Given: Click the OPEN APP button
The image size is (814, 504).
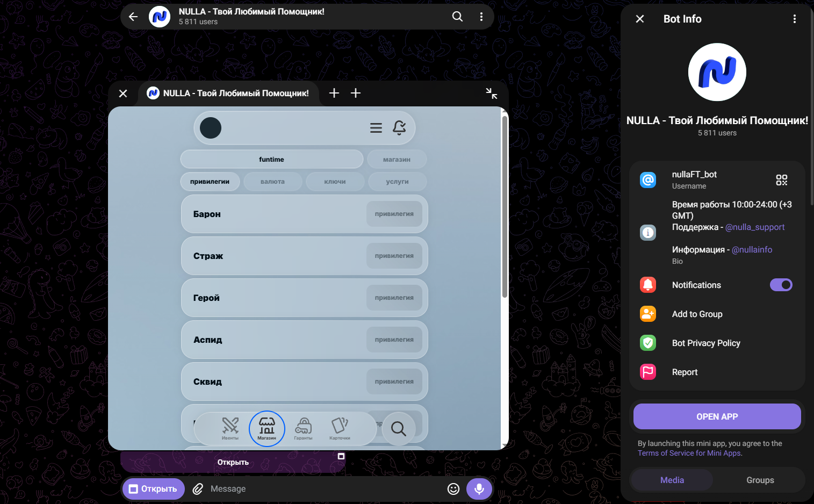Looking at the screenshot, I should click(x=717, y=416).
